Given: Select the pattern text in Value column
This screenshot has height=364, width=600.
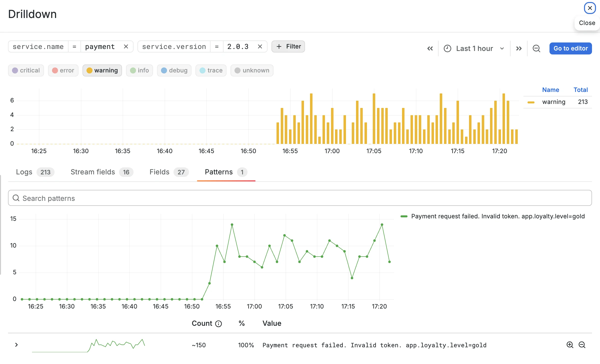Looking at the screenshot, I should tap(374, 345).
